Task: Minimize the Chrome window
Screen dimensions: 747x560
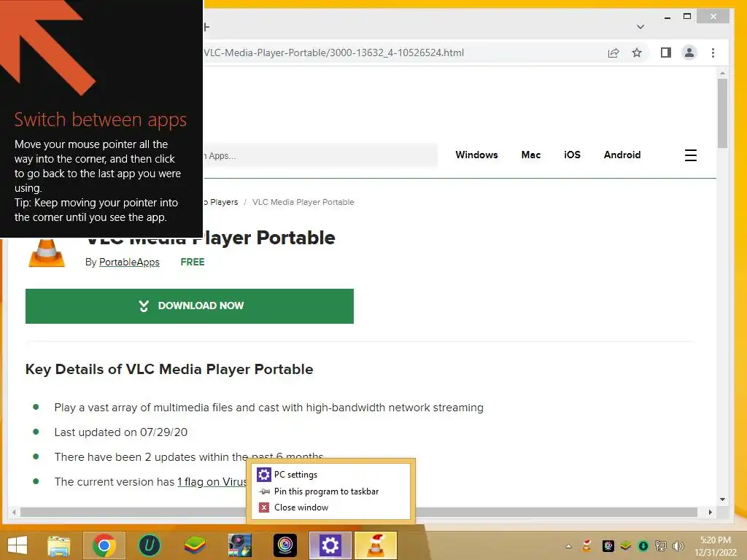Action: point(667,17)
